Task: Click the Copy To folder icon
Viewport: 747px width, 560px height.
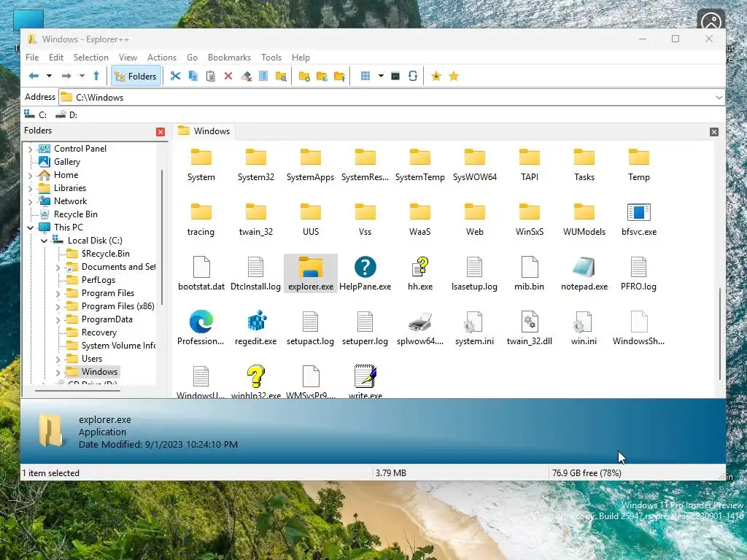Action: (322, 76)
